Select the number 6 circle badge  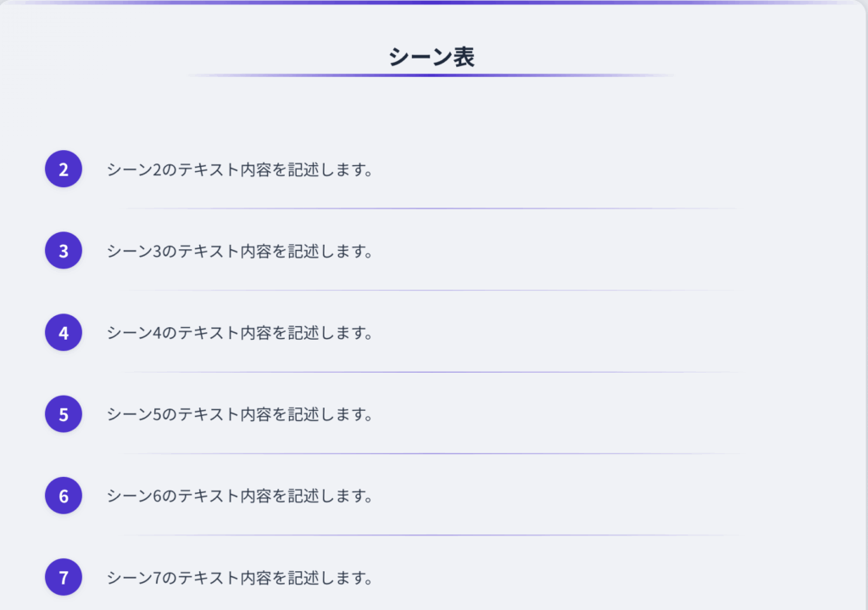[64, 496]
